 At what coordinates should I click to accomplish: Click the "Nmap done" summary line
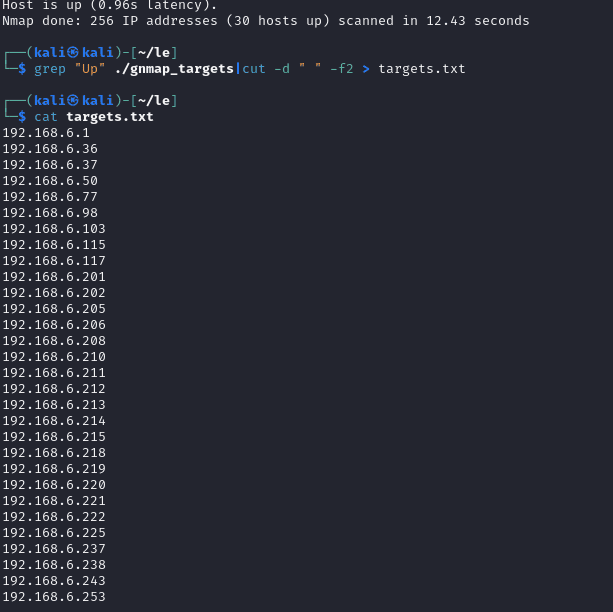266,20
